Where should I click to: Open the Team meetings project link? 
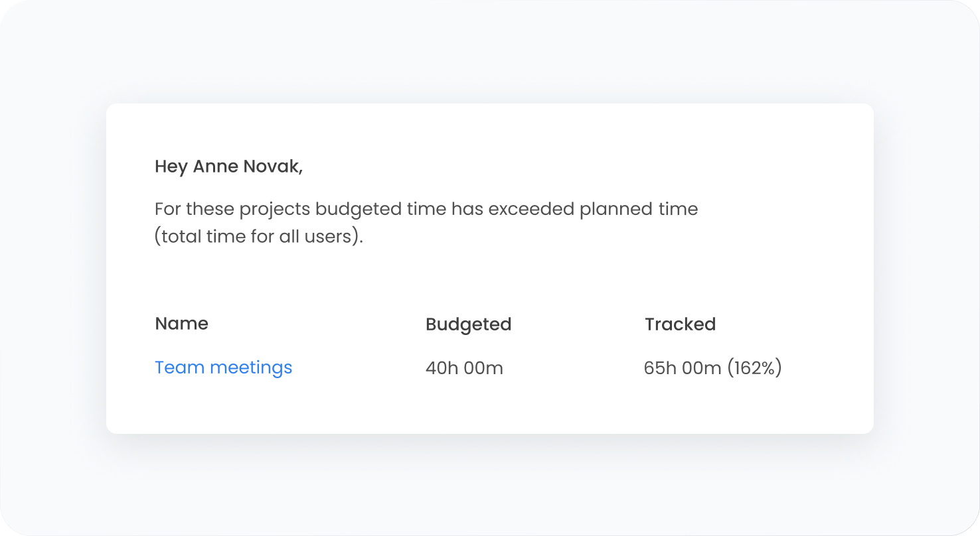pos(223,368)
